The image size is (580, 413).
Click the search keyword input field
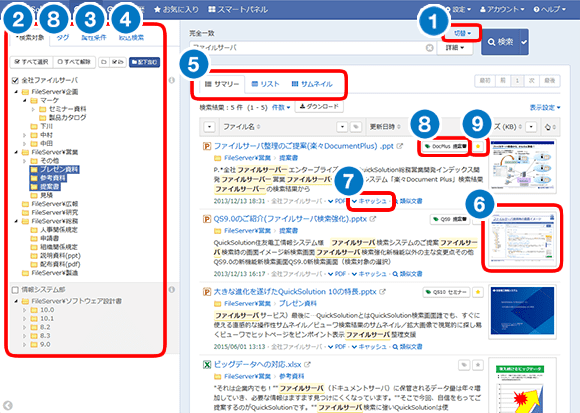click(x=313, y=48)
